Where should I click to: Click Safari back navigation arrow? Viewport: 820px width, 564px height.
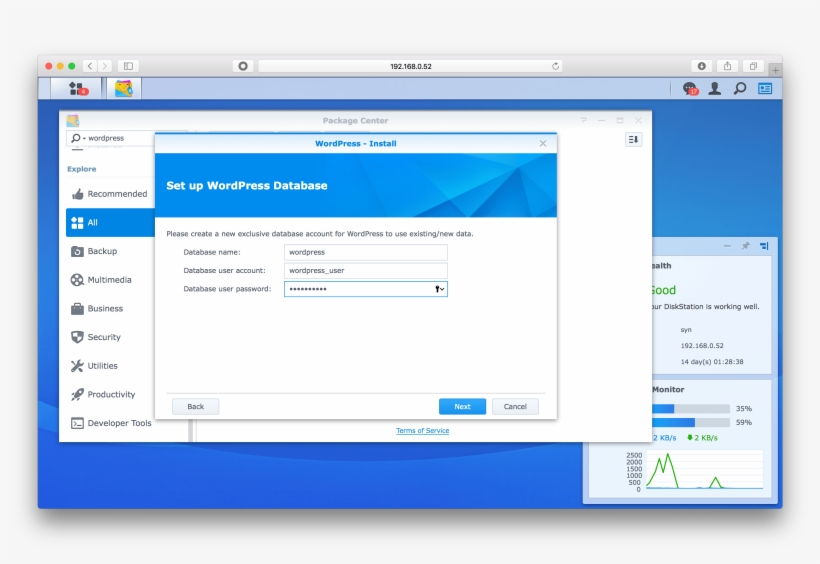[90, 66]
